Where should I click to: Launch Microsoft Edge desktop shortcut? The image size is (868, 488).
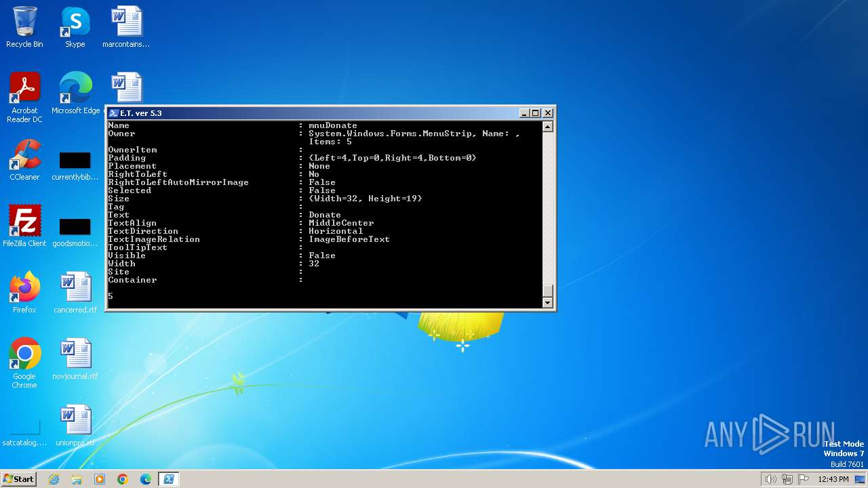pos(75,94)
